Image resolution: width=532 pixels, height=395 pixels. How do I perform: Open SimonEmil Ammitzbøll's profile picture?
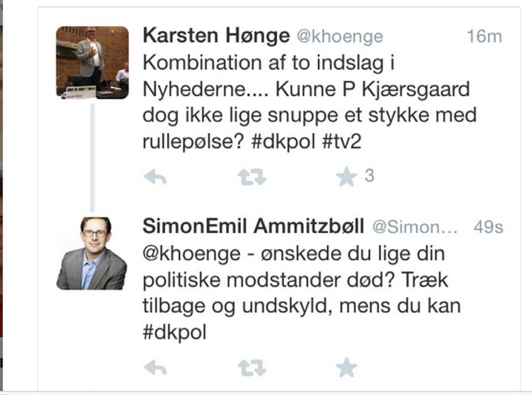pyautogui.click(x=92, y=253)
